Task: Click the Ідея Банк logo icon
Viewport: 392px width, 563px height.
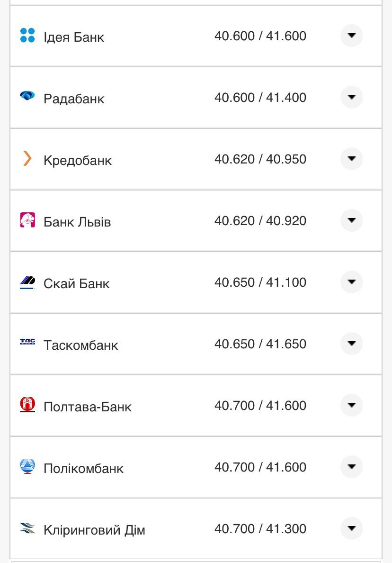Action: tap(27, 36)
